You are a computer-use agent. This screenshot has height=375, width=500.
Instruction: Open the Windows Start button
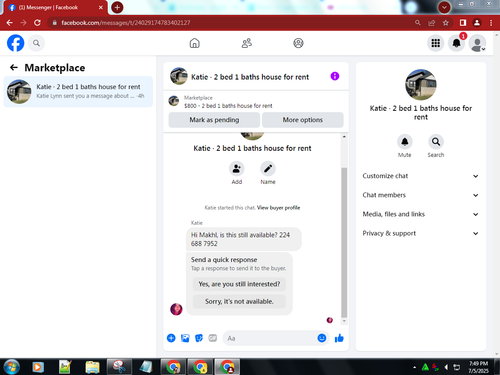12,367
